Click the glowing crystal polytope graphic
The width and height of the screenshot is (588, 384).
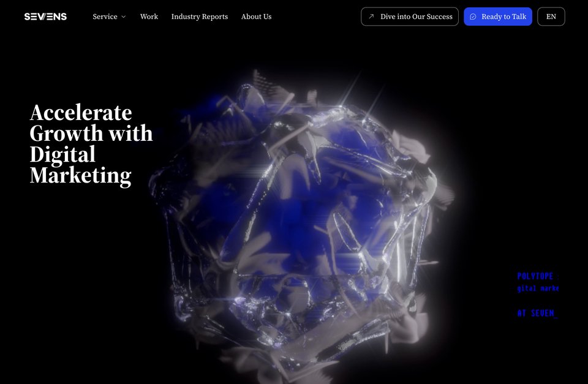(300, 225)
